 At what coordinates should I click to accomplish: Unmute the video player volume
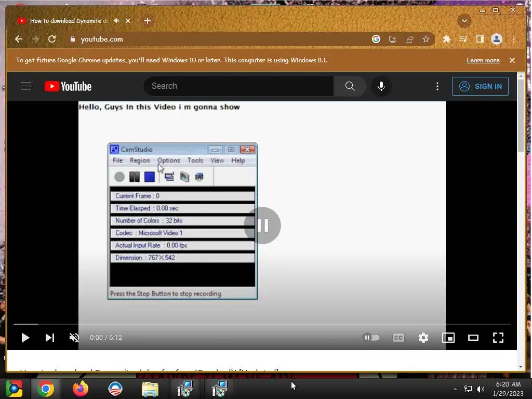click(x=74, y=338)
